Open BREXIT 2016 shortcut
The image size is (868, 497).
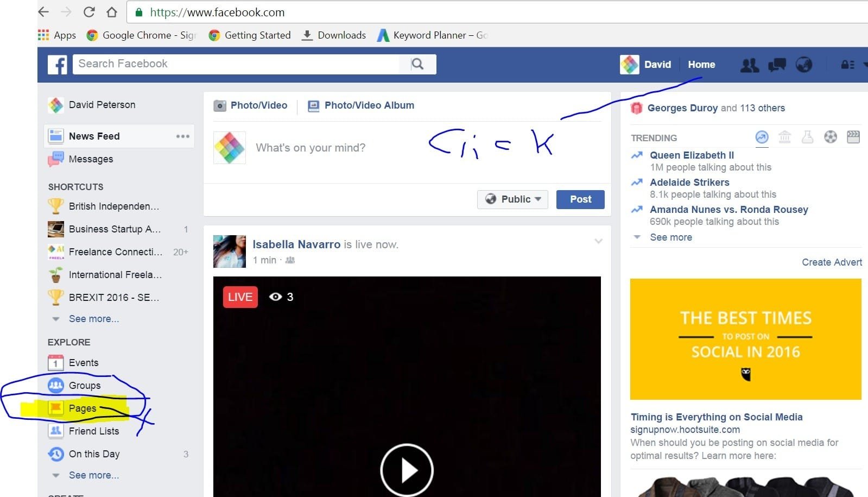tap(114, 298)
